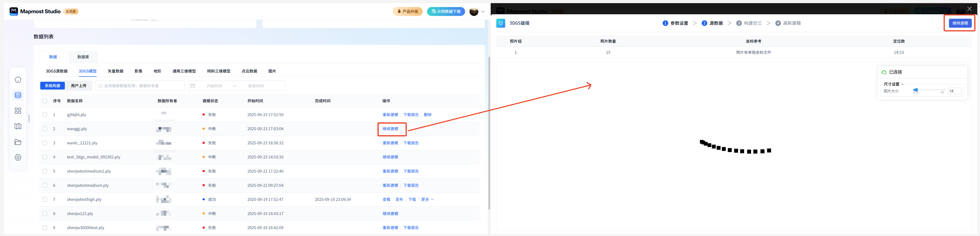980x236 pixels.
Task: Open the settings gear in sidebar
Action: coord(18,157)
